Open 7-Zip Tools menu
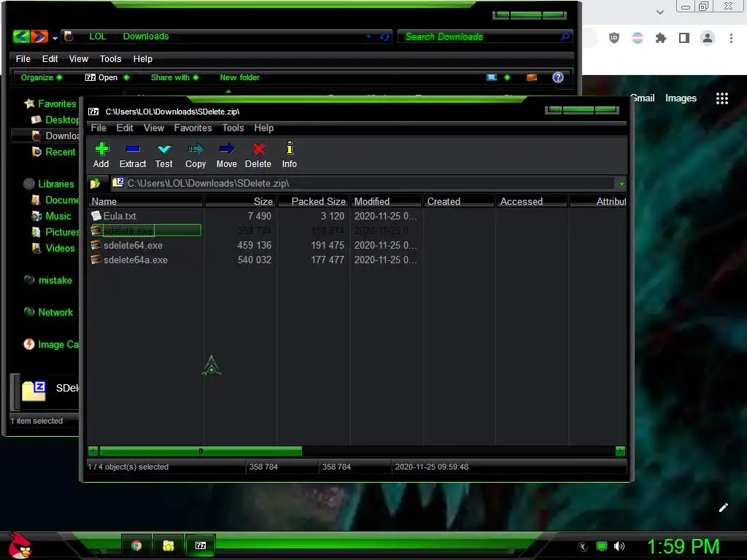The image size is (747, 560). tap(233, 128)
